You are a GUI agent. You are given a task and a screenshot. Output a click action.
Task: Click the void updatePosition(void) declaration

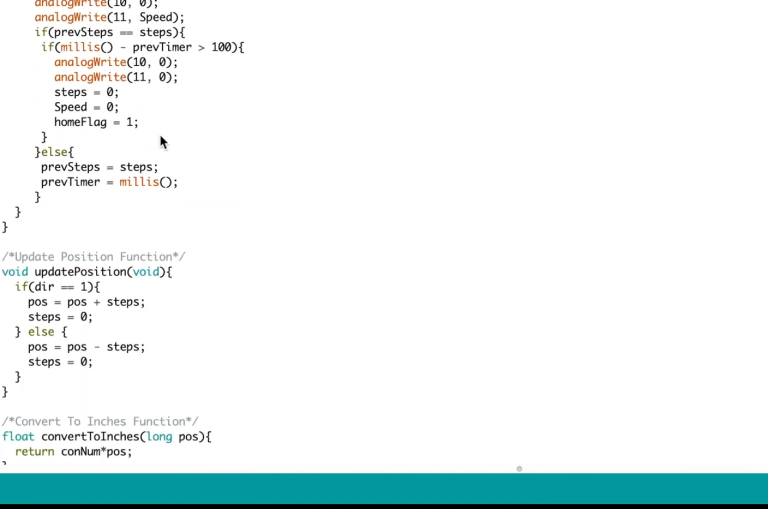[87, 272]
